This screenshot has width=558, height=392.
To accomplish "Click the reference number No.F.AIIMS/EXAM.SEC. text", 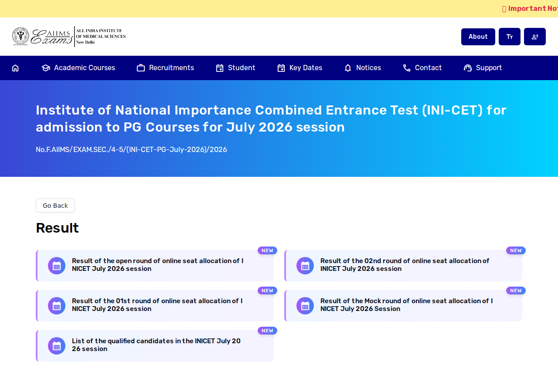I will (x=131, y=149).
